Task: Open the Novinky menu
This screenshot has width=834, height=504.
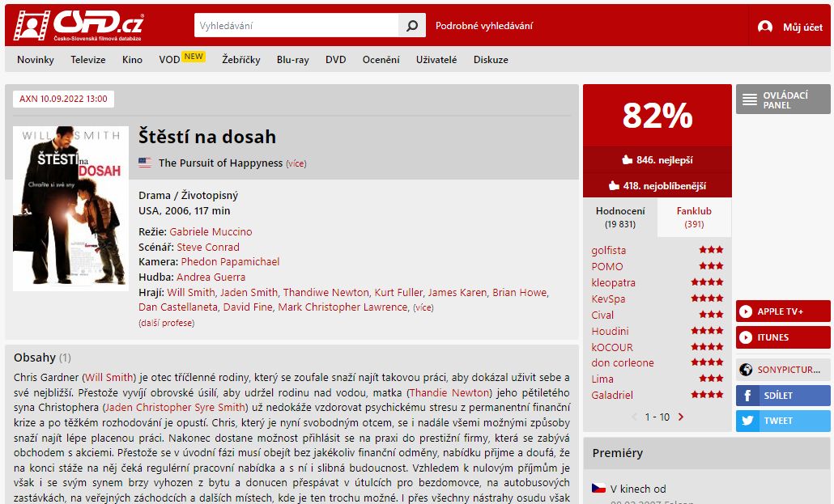Action: coord(36,60)
